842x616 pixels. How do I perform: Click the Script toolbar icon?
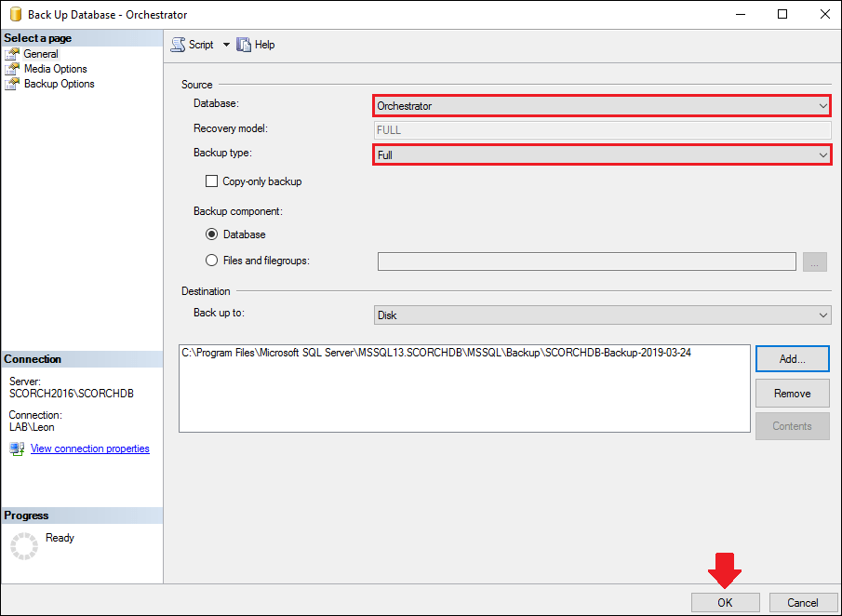179,45
